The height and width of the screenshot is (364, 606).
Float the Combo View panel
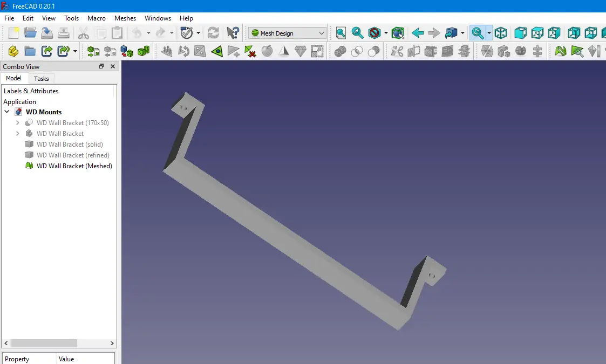click(101, 66)
